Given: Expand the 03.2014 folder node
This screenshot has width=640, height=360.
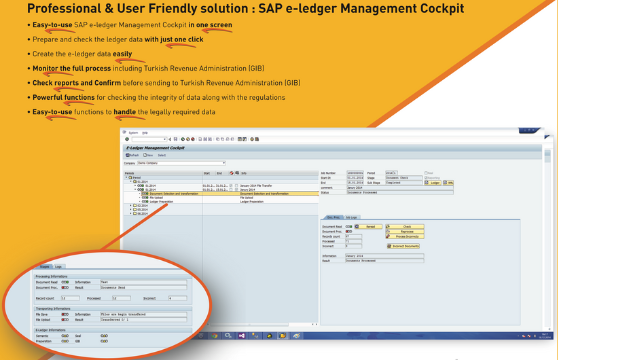Looking at the screenshot, I should pos(131,209).
